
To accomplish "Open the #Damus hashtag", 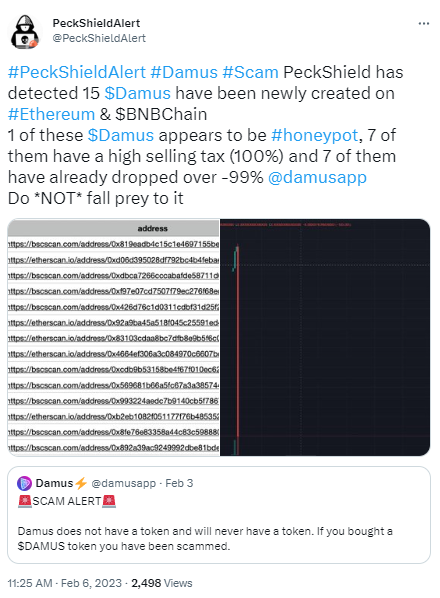I will coord(184,72).
